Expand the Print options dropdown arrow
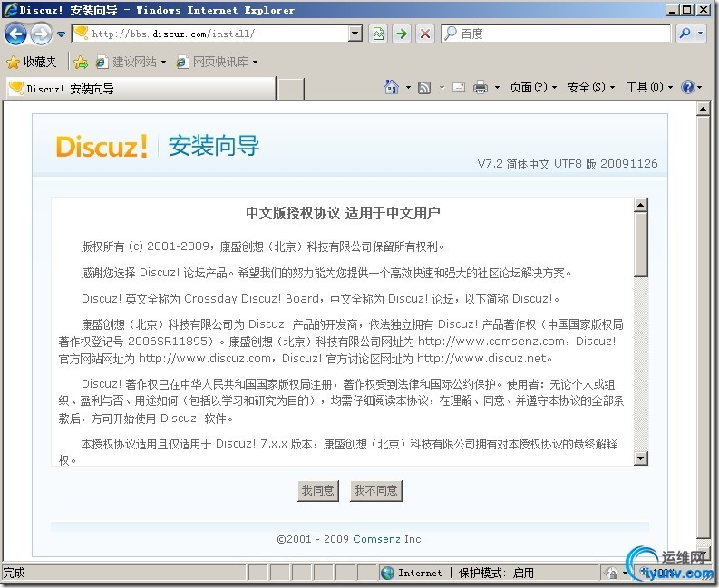Image resolution: width=719 pixels, height=588 pixels. (497, 87)
